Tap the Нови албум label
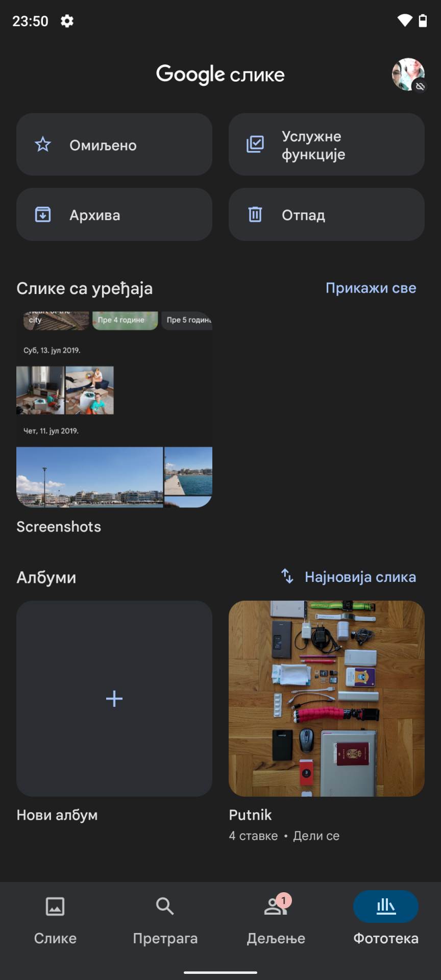 (x=57, y=815)
